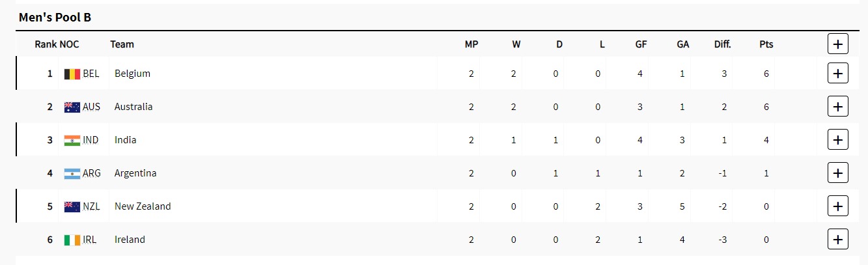This screenshot has width=868, height=265.
Task: Click the India flag icon
Action: pos(72,140)
